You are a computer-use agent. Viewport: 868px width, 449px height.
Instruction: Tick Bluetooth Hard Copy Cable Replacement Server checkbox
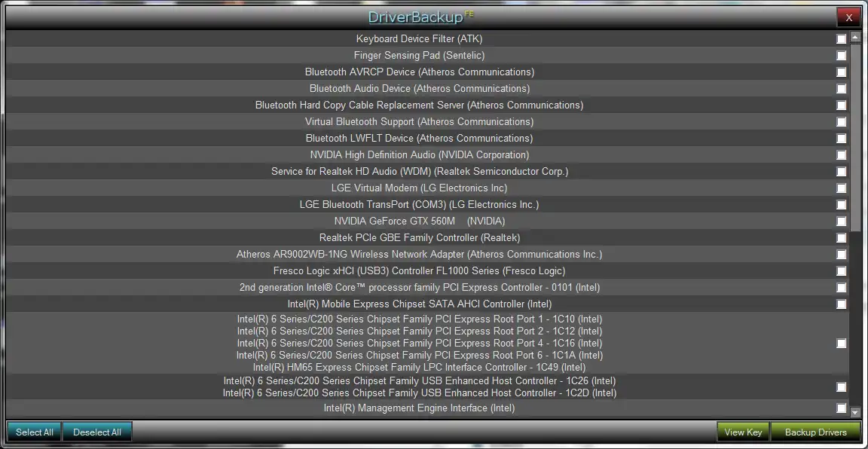842,105
